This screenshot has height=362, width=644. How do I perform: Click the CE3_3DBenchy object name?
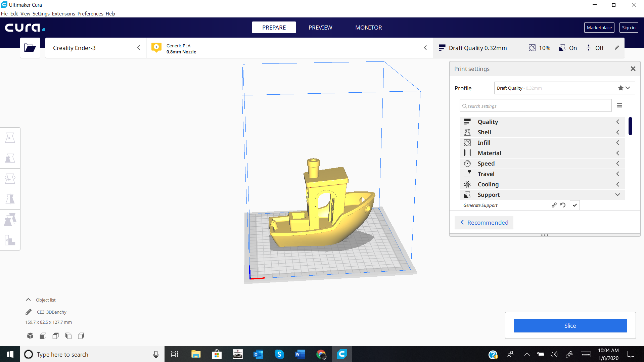pos(52,312)
